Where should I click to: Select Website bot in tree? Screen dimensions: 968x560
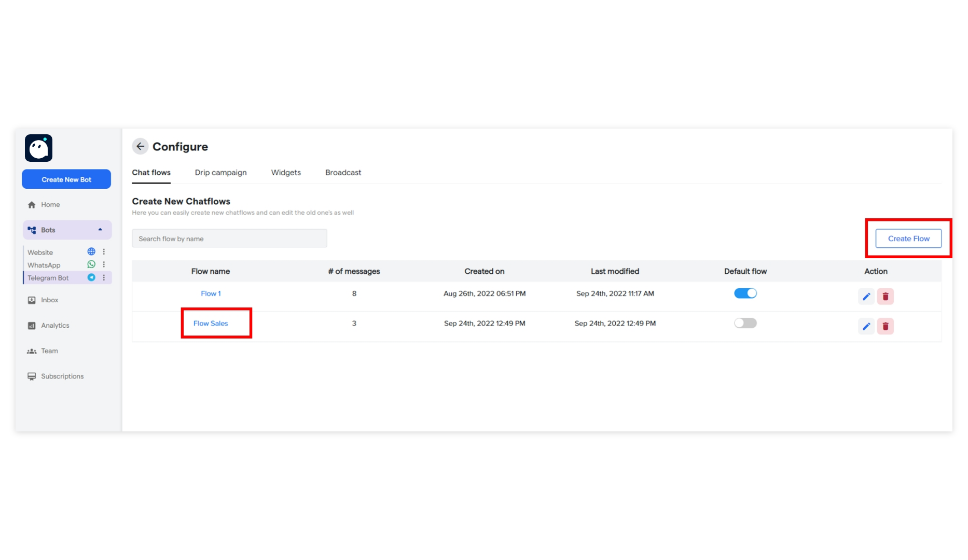coord(40,253)
